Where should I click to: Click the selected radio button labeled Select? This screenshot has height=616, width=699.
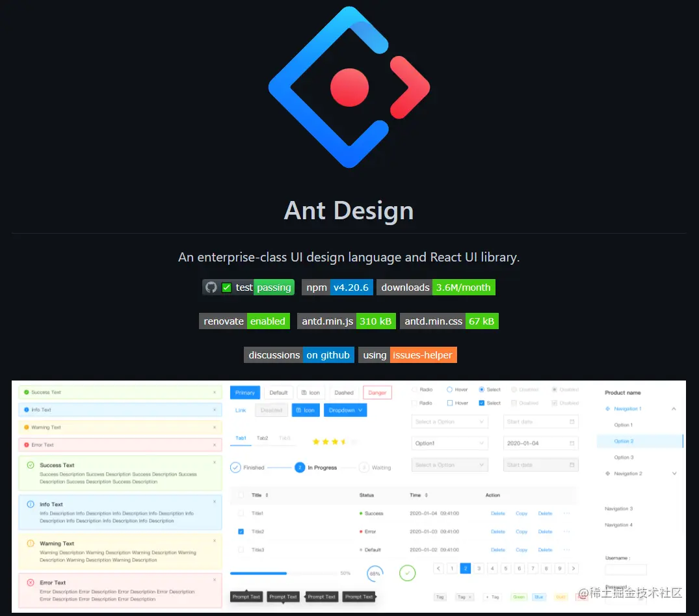point(481,390)
